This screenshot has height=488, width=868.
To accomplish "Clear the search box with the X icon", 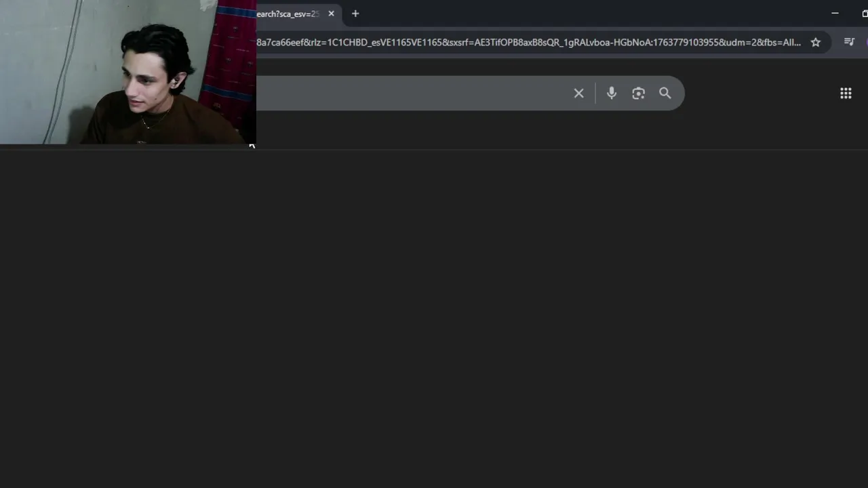I will point(578,94).
